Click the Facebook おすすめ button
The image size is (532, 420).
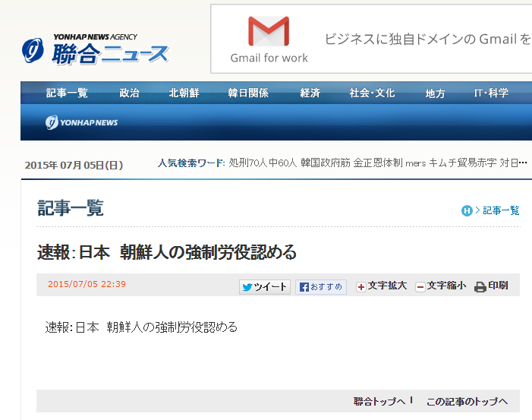pyautogui.click(x=320, y=287)
